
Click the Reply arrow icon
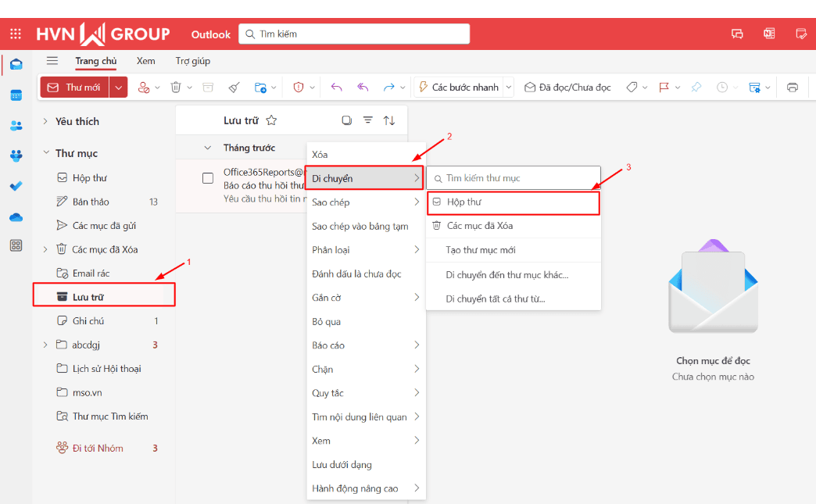[337, 88]
